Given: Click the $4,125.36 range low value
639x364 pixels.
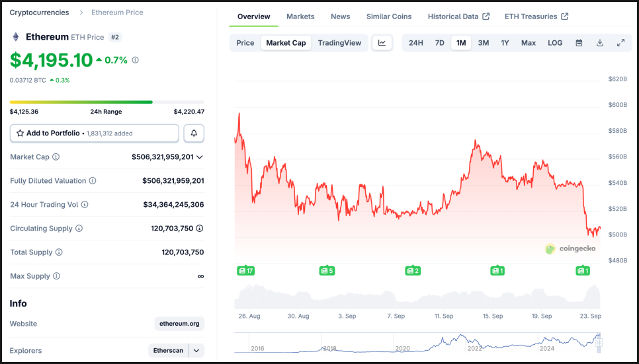Looking at the screenshot, I should click(24, 112).
